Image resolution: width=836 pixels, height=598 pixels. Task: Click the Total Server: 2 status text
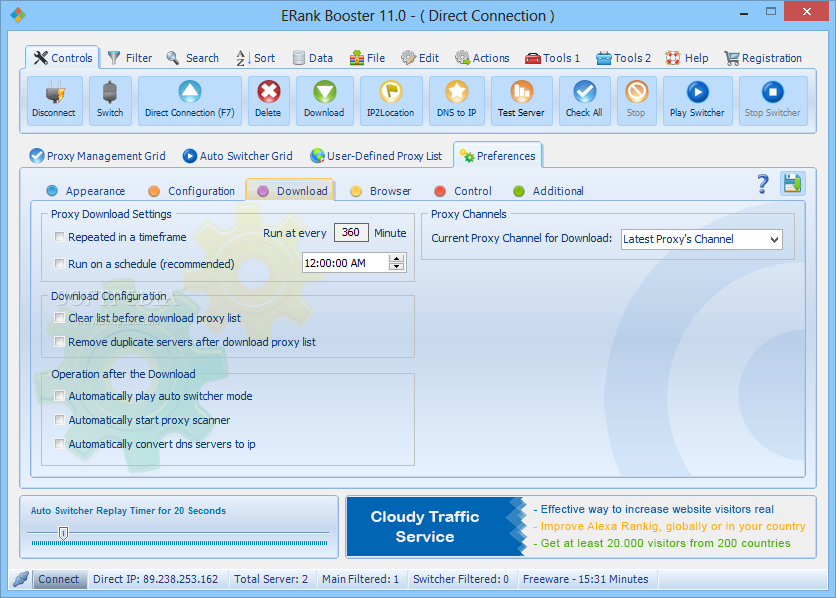point(271,579)
